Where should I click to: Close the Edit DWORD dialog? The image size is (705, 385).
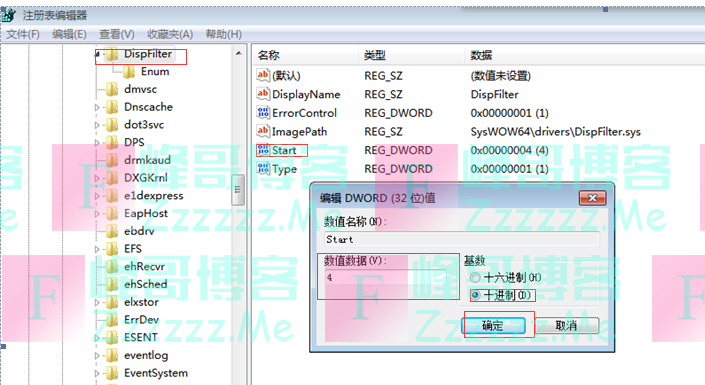(592, 198)
